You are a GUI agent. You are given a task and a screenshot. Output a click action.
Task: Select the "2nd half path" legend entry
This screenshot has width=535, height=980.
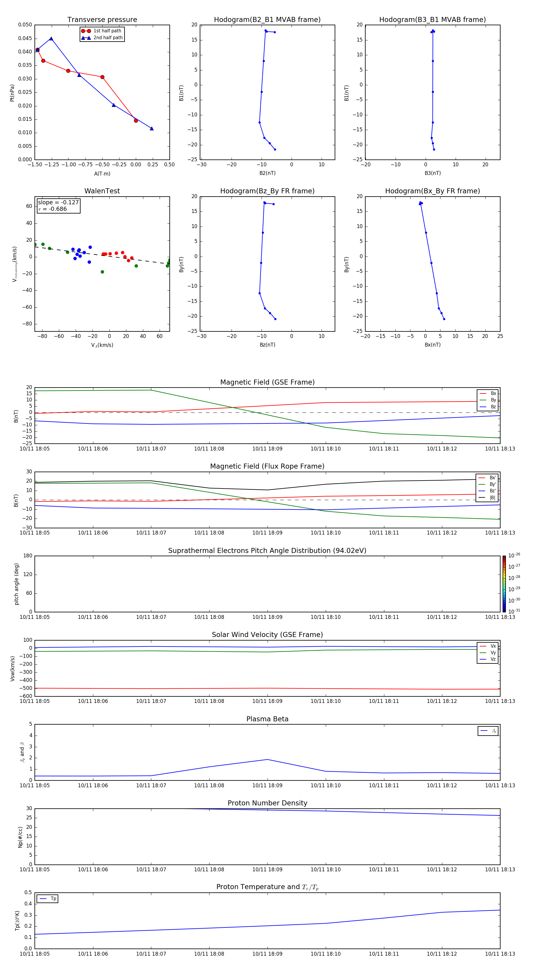point(102,38)
